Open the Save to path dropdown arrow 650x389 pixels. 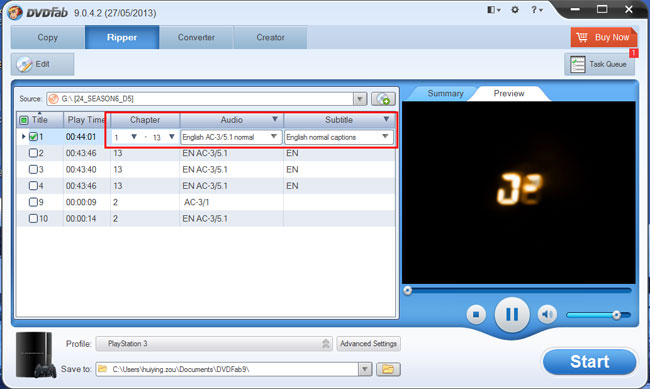pos(365,369)
